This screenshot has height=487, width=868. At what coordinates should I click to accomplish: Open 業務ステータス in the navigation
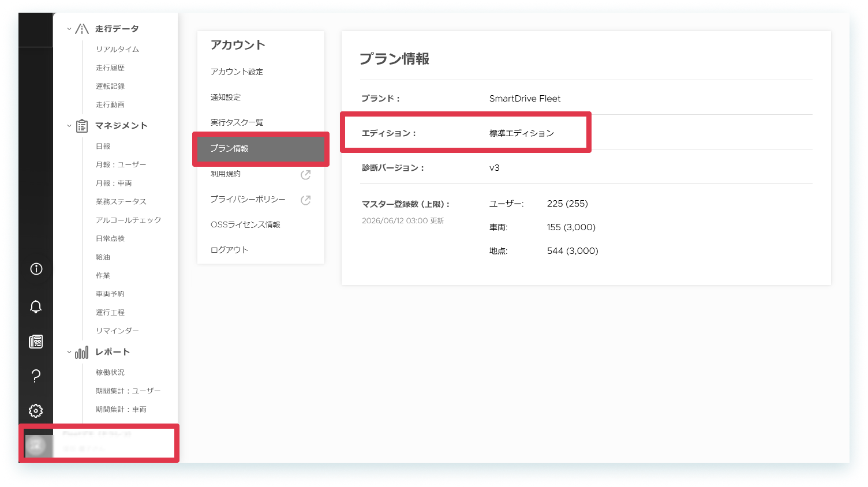(121, 202)
